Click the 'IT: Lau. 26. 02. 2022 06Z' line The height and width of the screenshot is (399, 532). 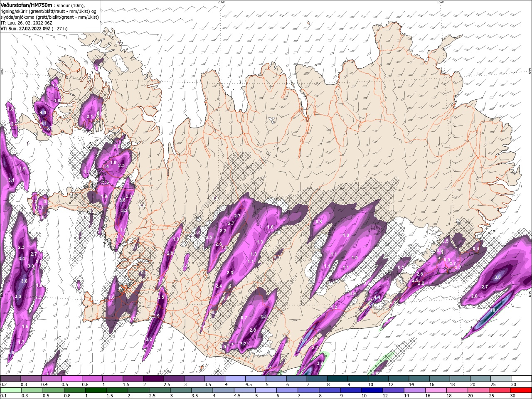26,23
